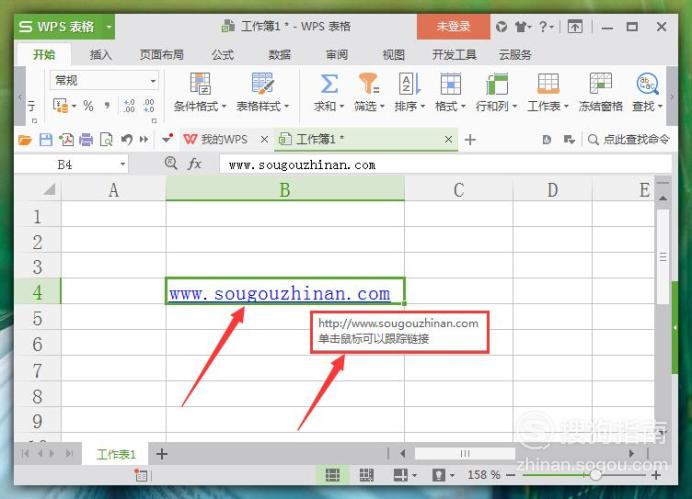Click the skin/shirt icon in title bar
The width and height of the screenshot is (692, 499).
click(x=521, y=27)
